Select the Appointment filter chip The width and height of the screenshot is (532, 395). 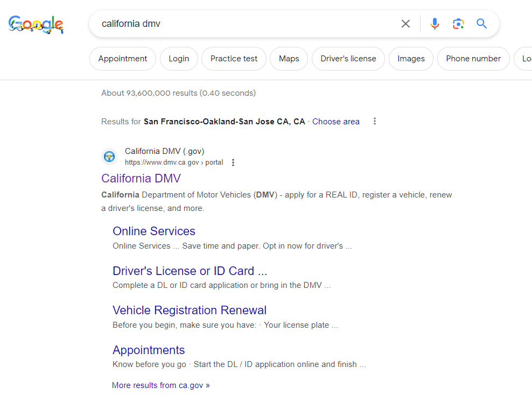pyautogui.click(x=123, y=59)
